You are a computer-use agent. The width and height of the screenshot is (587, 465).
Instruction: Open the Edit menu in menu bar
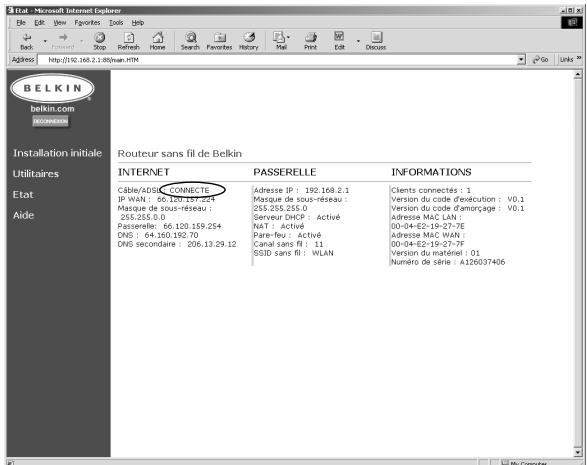pyautogui.click(x=39, y=23)
